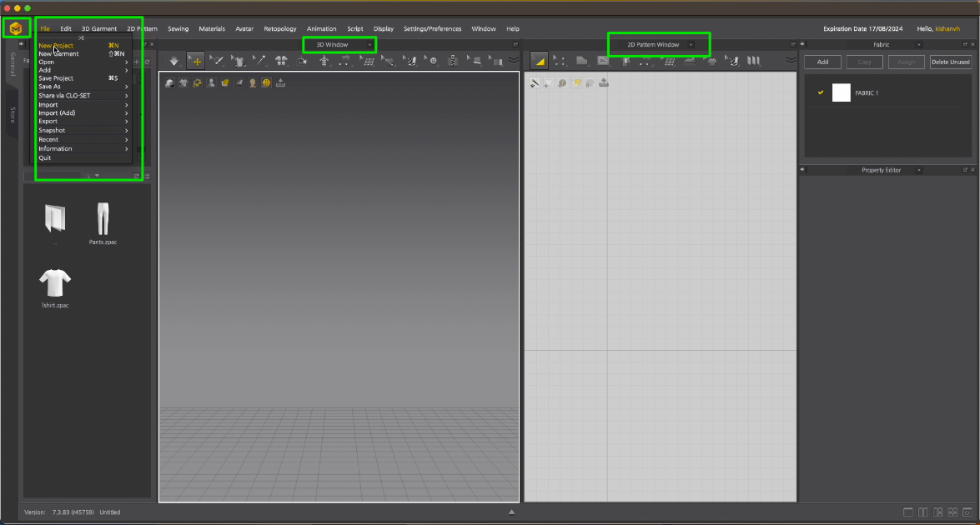Click the Delete Unused button
This screenshot has width=980, height=525.
[951, 62]
